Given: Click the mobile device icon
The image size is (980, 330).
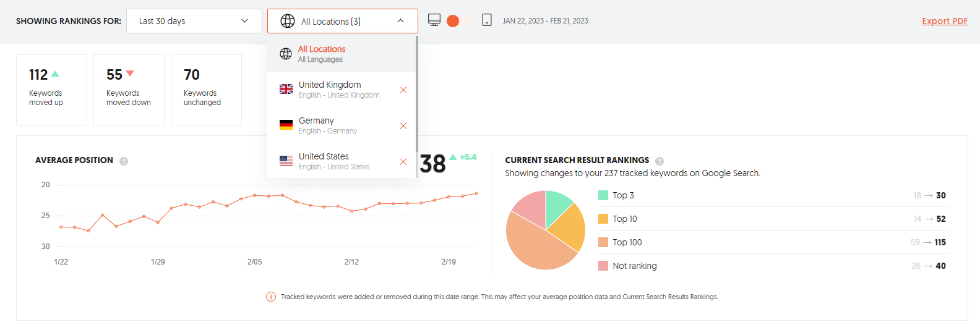Looking at the screenshot, I should [x=487, y=20].
